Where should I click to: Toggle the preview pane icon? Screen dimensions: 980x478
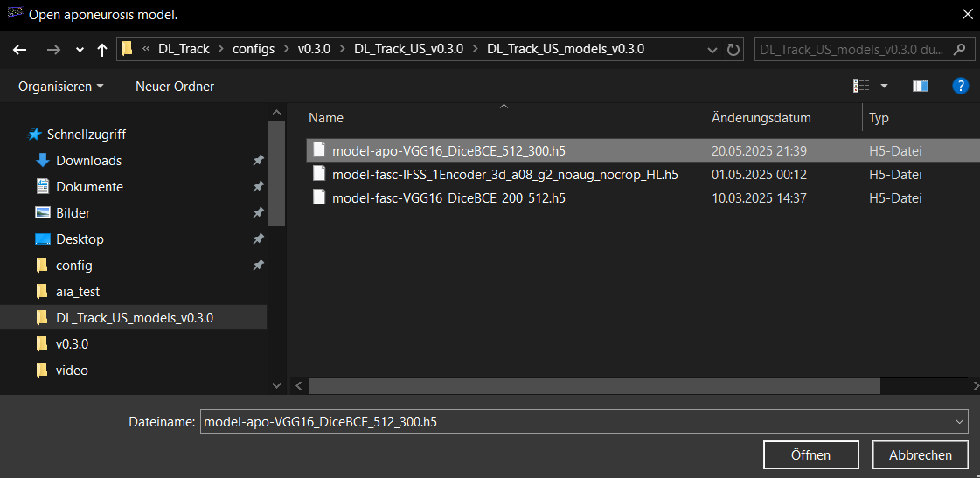point(920,86)
